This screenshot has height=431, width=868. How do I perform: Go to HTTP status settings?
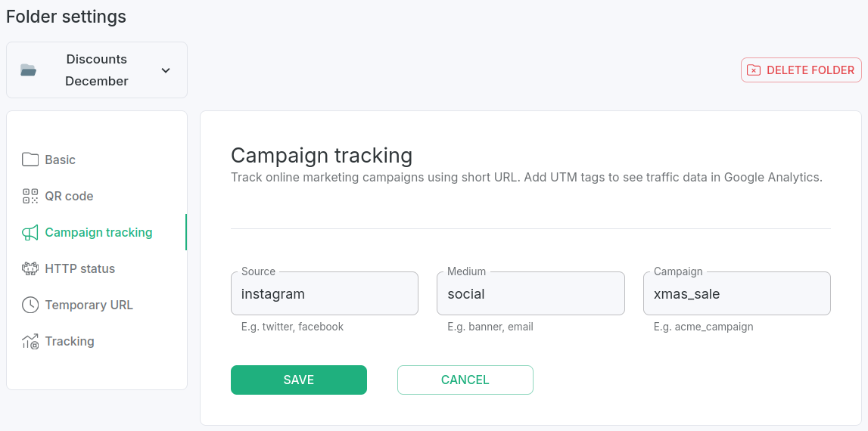point(79,268)
